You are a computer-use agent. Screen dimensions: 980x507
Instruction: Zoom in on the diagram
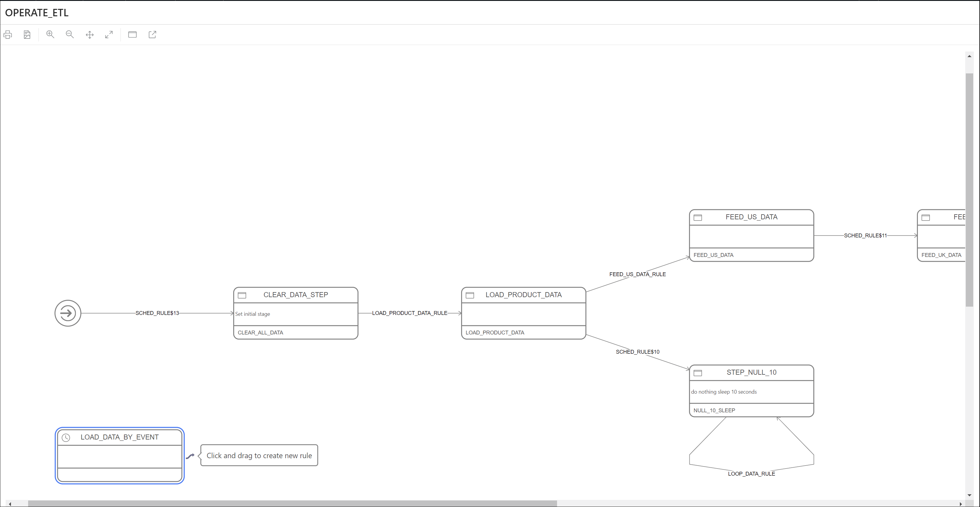coord(50,35)
